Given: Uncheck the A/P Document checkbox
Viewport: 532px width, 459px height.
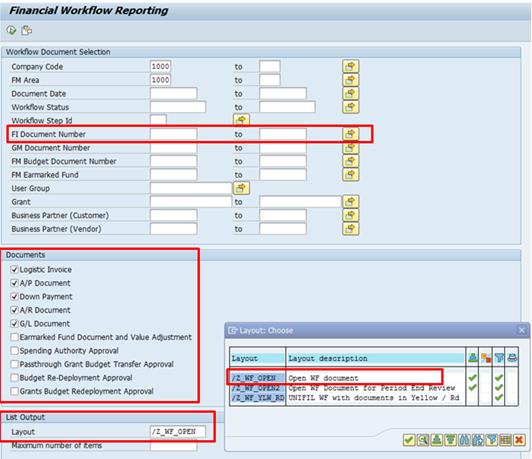Looking at the screenshot, I should 15,283.
